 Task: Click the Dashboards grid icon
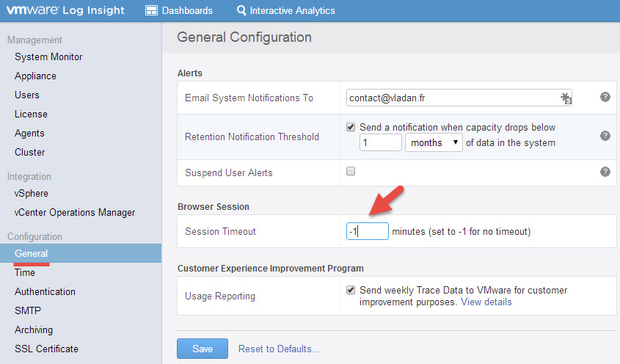pos(151,11)
